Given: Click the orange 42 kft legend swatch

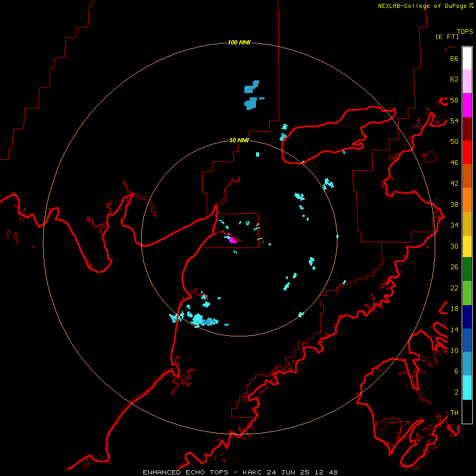Looking at the screenshot, I should point(467,200).
